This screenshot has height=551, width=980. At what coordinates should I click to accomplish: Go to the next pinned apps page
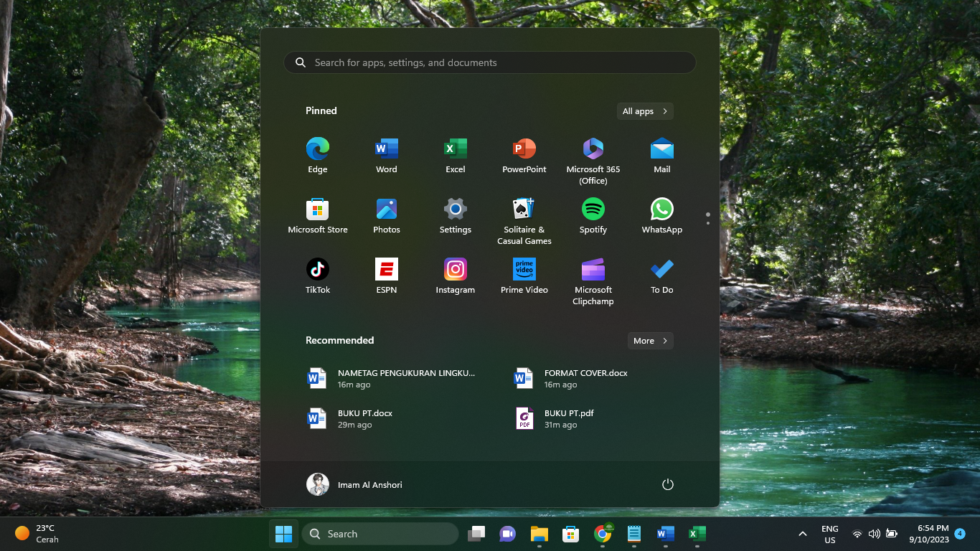point(708,223)
